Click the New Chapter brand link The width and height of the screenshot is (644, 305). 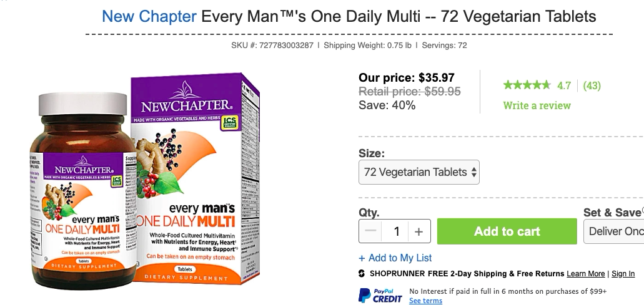149,16
